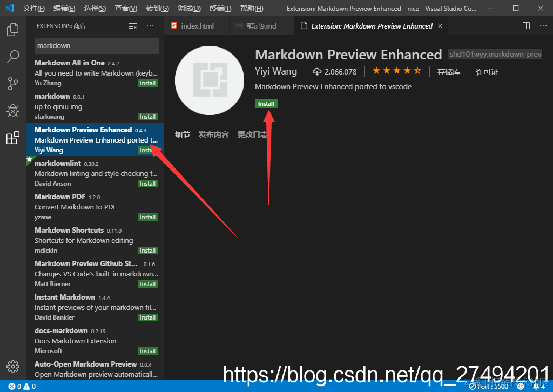Open the Debug view icon

pos(13,111)
